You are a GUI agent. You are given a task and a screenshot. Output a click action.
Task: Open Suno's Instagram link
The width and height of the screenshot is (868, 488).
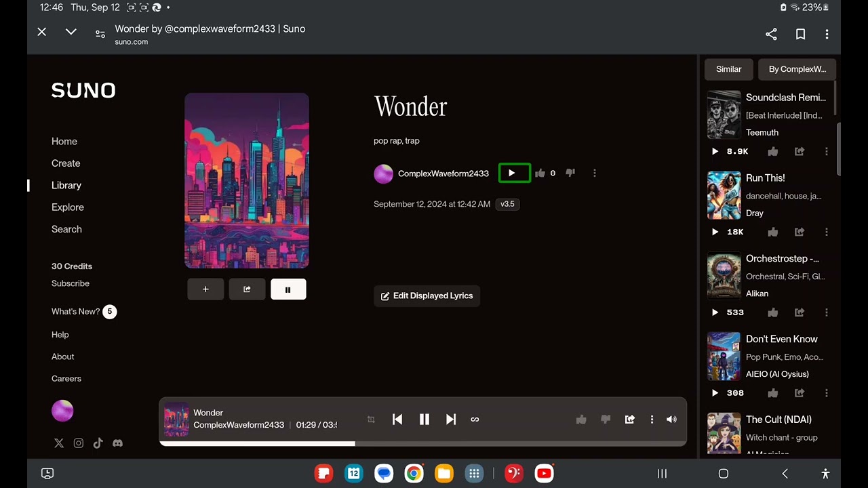pyautogui.click(x=79, y=443)
